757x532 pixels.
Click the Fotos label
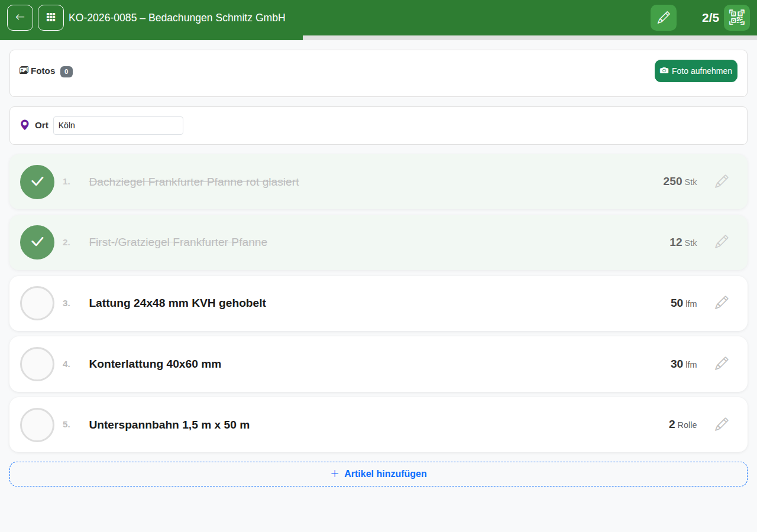coord(43,71)
